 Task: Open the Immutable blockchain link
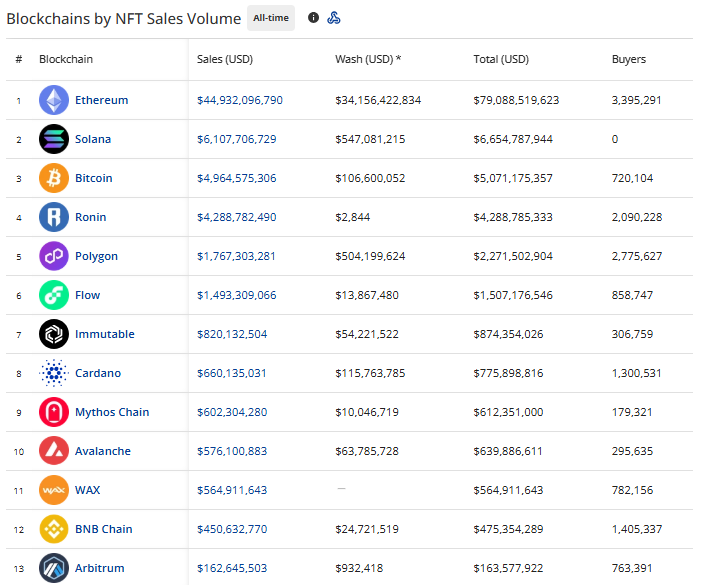coord(105,334)
